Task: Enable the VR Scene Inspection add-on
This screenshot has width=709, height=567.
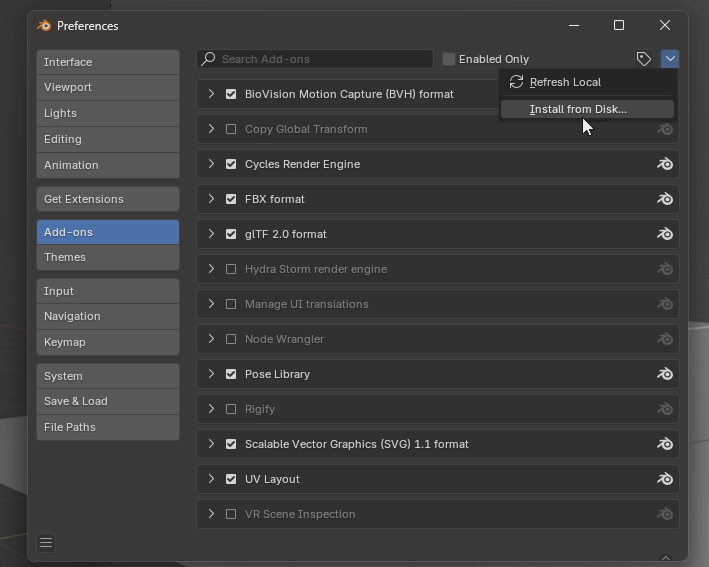Action: [231, 514]
